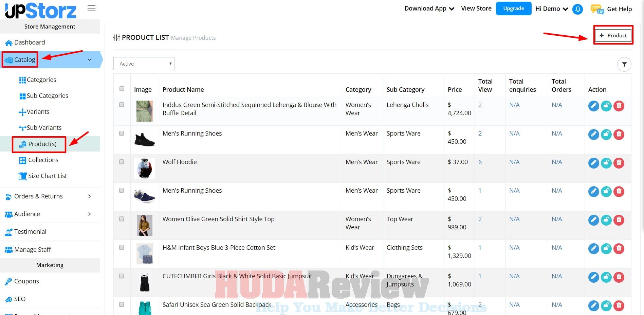
Task: Collapse the Catalog section chevron
Action: click(90, 59)
